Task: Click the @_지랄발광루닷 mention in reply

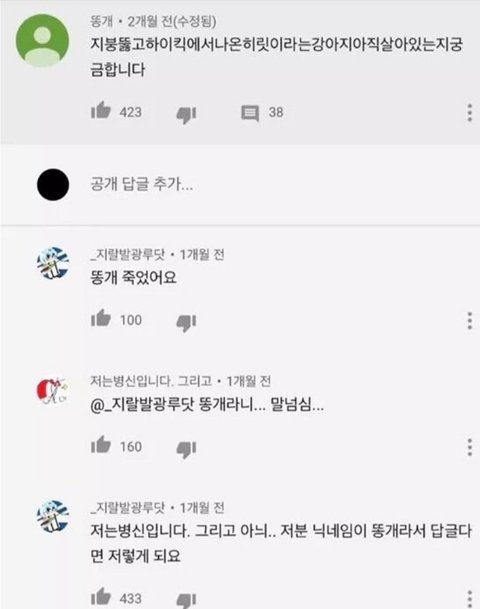Action: 142,405
